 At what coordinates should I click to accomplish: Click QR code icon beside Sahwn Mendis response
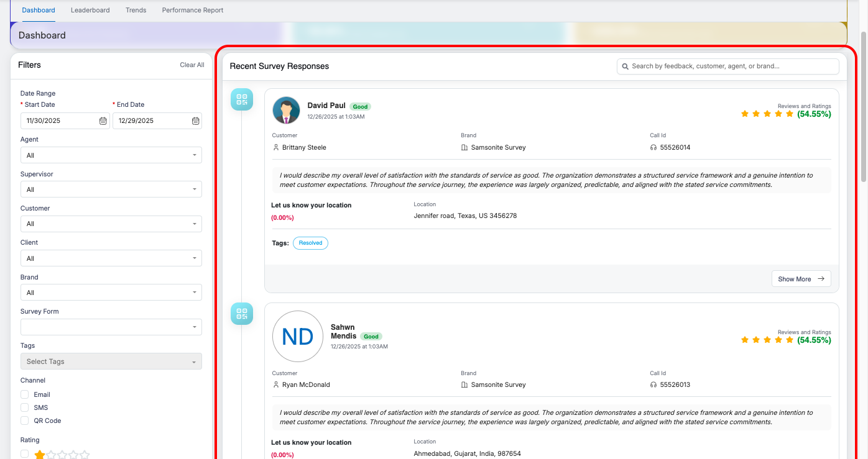[x=242, y=314]
